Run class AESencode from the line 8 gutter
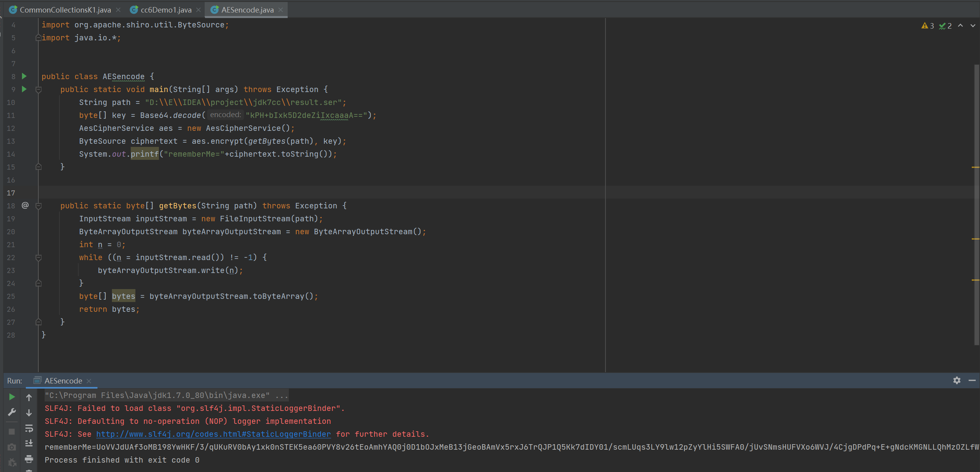 coord(24,76)
